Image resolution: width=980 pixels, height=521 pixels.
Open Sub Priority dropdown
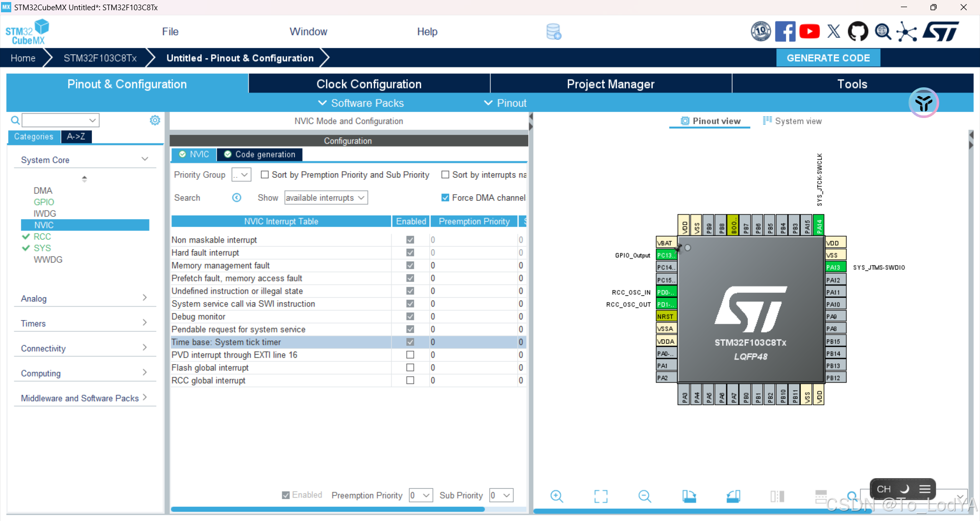click(x=501, y=495)
